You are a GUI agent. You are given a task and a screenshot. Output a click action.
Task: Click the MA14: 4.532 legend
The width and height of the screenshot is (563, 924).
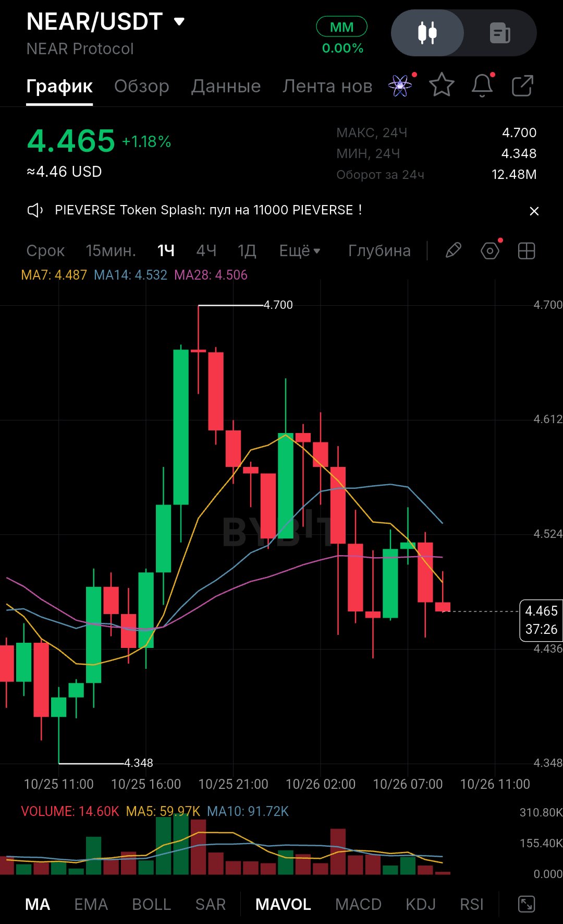point(130,275)
